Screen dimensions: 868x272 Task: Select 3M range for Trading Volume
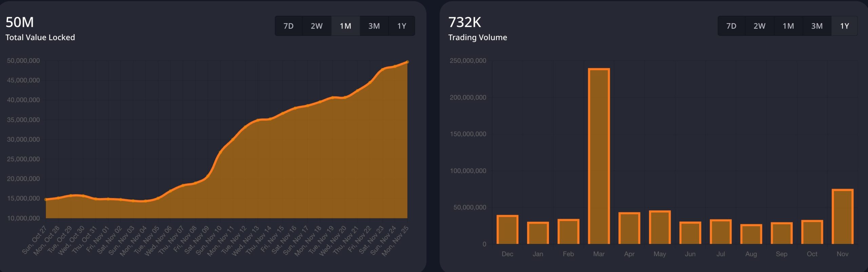[817, 26]
